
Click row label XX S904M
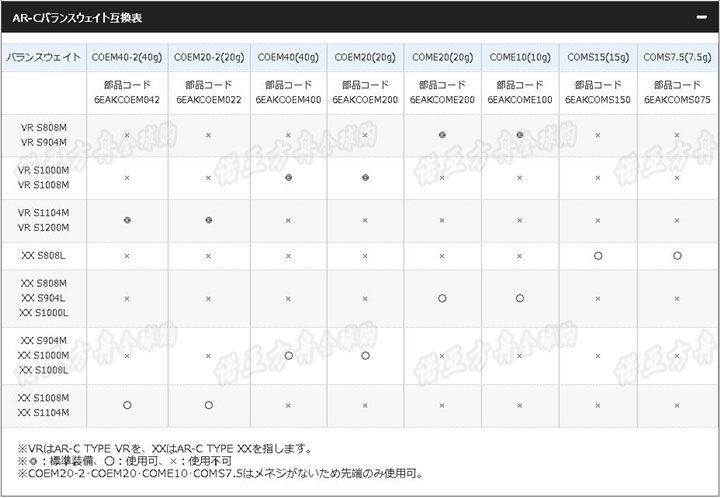pyautogui.click(x=44, y=341)
